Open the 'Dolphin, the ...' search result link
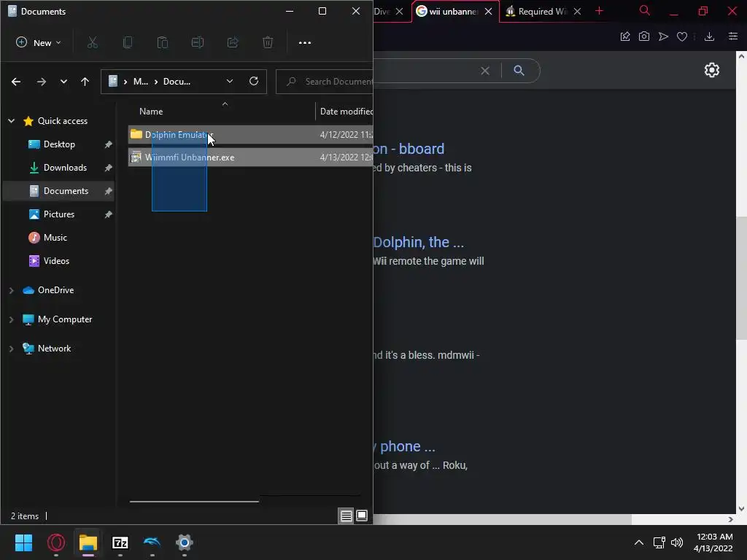Viewport: 747px width, 560px height. point(418,242)
